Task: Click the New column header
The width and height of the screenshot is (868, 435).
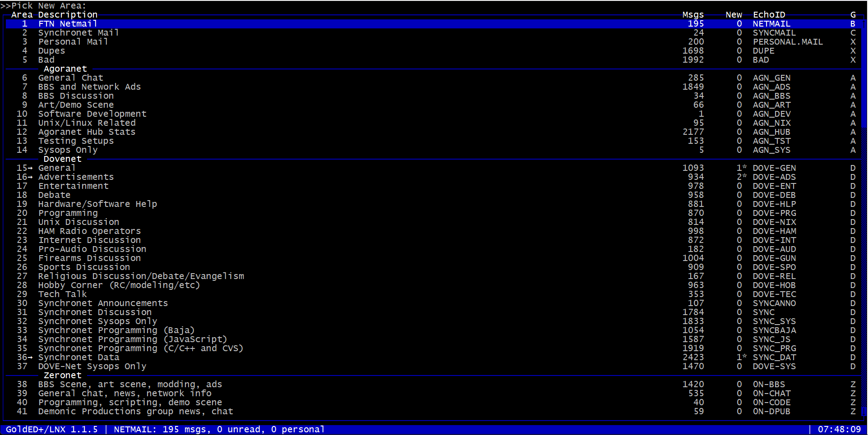Action: click(x=734, y=15)
